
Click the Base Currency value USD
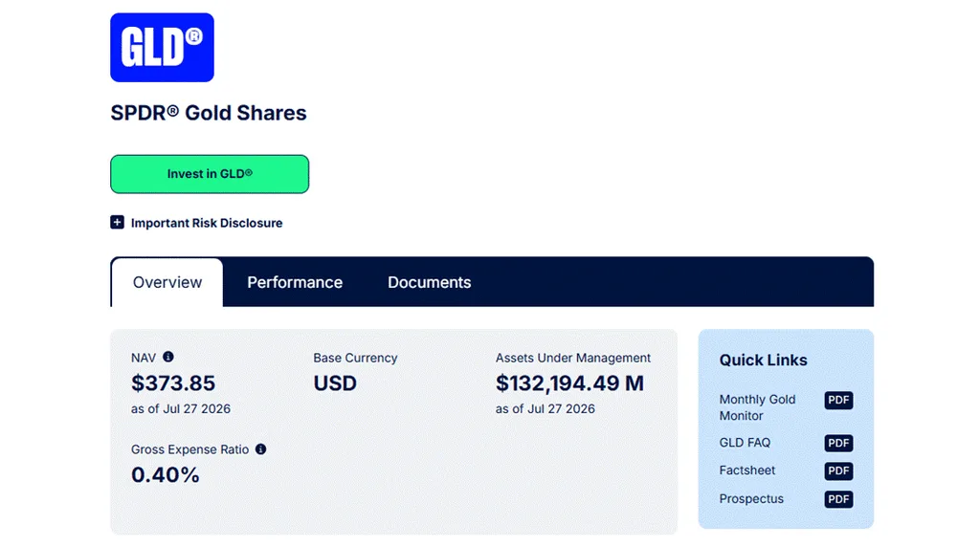click(x=335, y=383)
